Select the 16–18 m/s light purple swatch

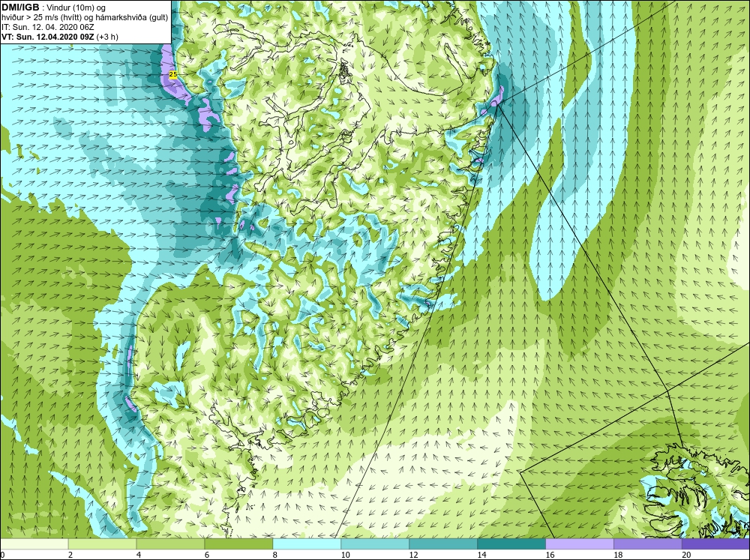[x=580, y=544]
